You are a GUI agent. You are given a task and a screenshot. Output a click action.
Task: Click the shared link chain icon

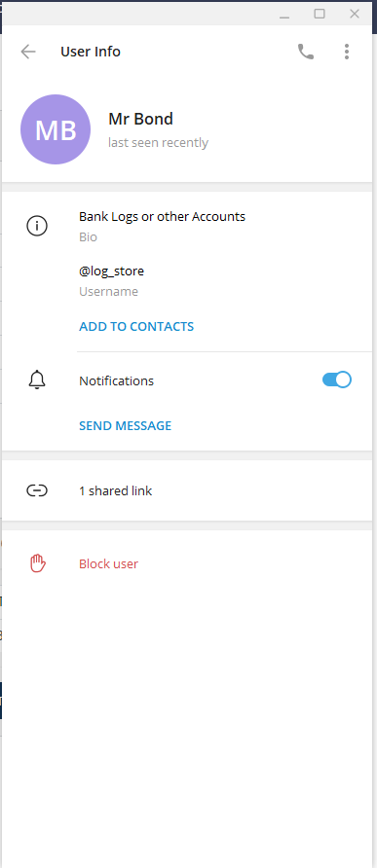[37, 490]
